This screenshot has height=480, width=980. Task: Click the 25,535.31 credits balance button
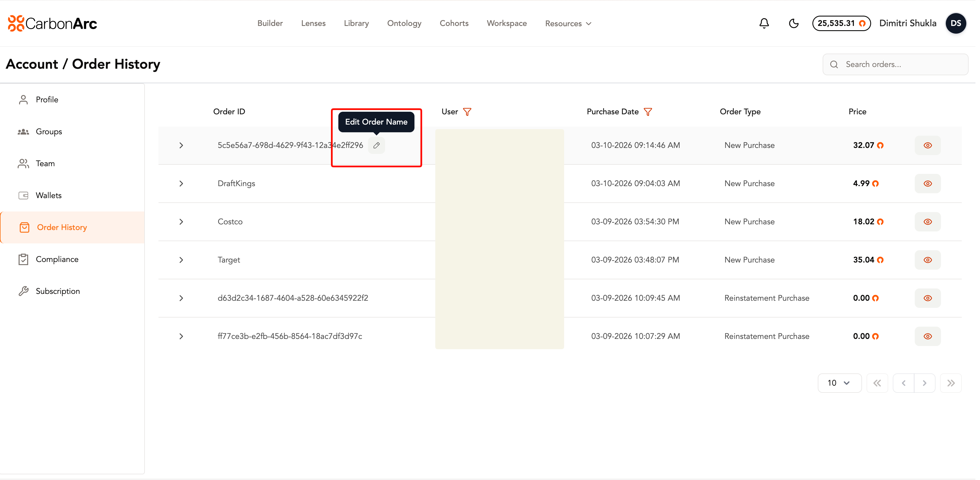841,24
